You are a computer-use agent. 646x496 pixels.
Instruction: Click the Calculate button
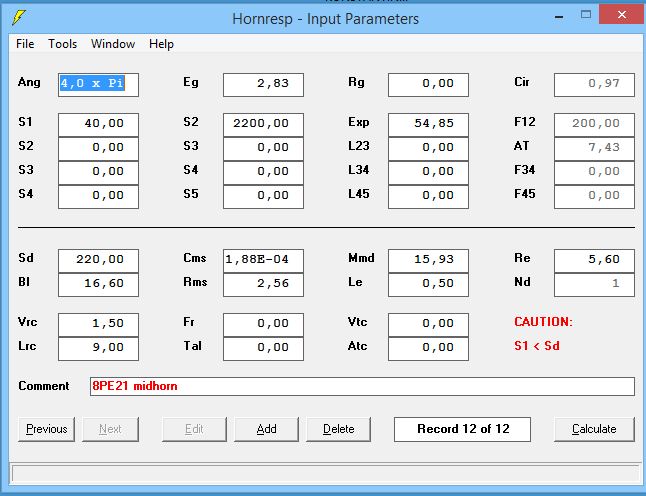tap(594, 429)
